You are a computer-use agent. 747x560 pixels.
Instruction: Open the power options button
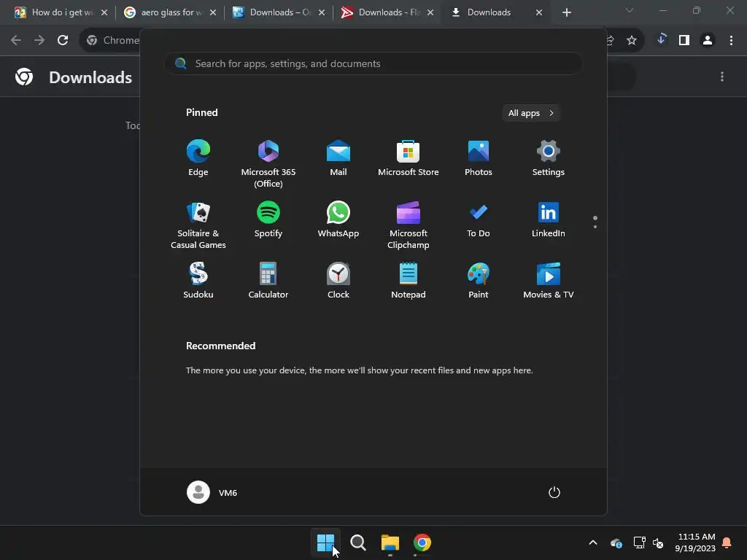(554, 492)
